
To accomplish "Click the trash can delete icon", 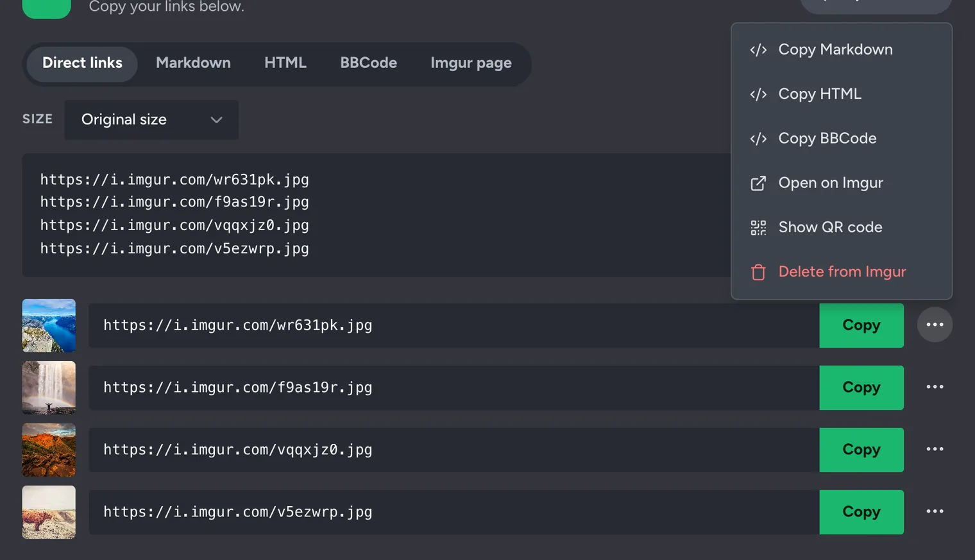I will [x=758, y=272].
